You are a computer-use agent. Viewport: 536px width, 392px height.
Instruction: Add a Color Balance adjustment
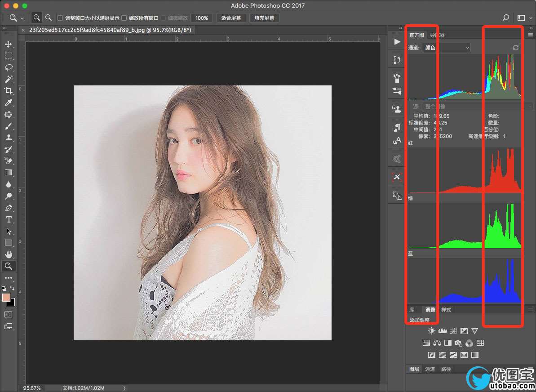(437, 343)
